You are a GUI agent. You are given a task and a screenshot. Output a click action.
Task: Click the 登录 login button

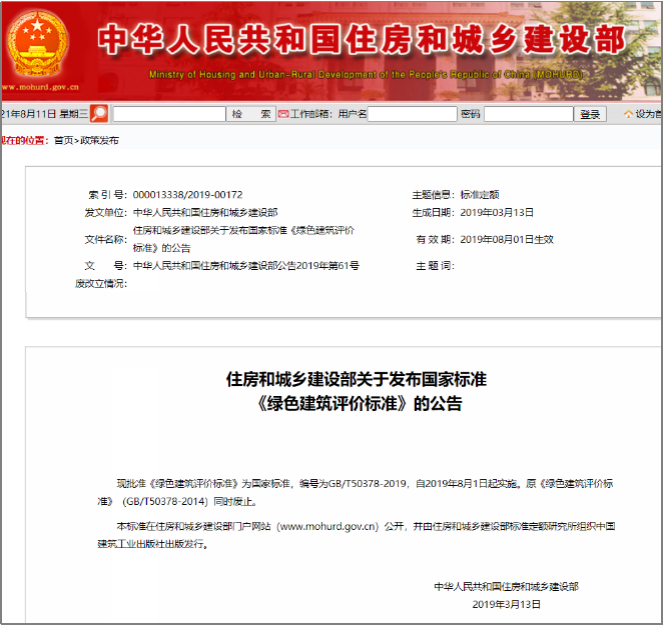(590, 114)
